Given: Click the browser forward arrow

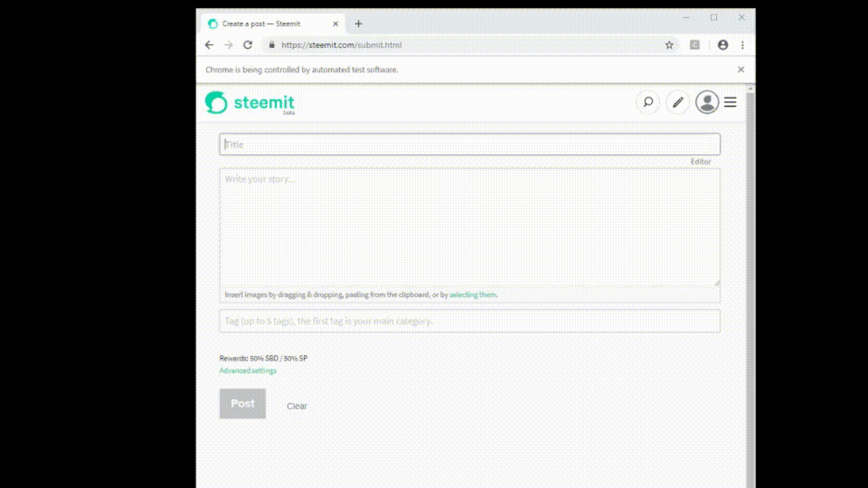Looking at the screenshot, I should [x=229, y=45].
